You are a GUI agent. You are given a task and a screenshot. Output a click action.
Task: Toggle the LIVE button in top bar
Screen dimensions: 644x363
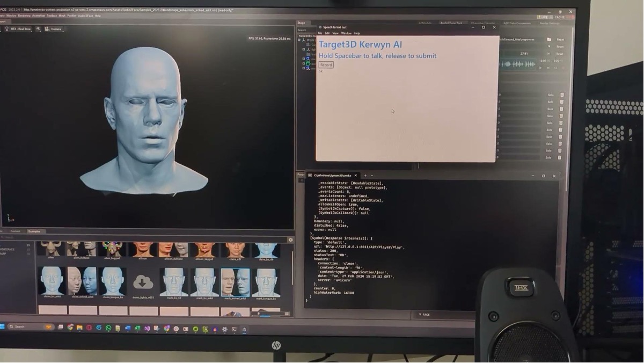click(543, 17)
